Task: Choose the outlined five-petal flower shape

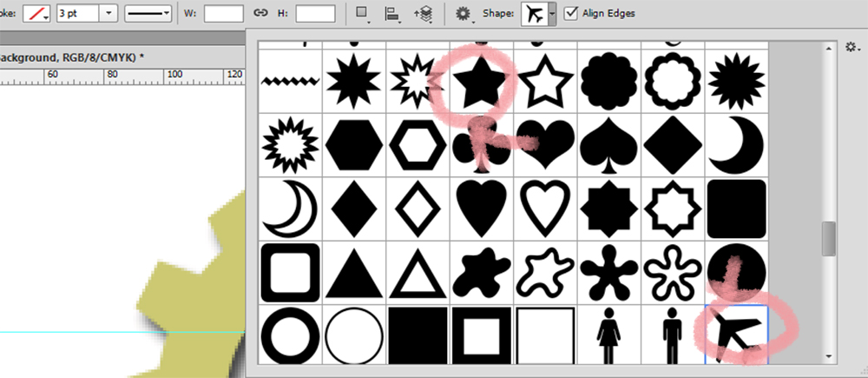Action: [x=673, y=273]
